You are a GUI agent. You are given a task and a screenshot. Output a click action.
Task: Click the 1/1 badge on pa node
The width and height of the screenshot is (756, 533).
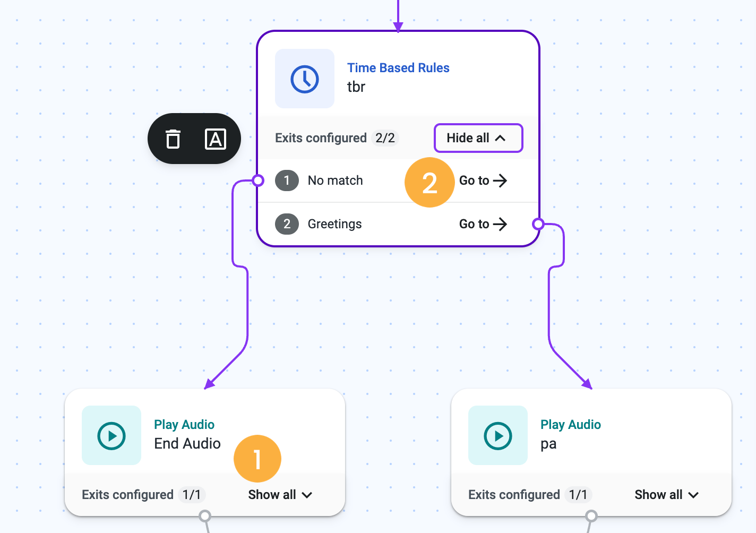pos(578,495)
